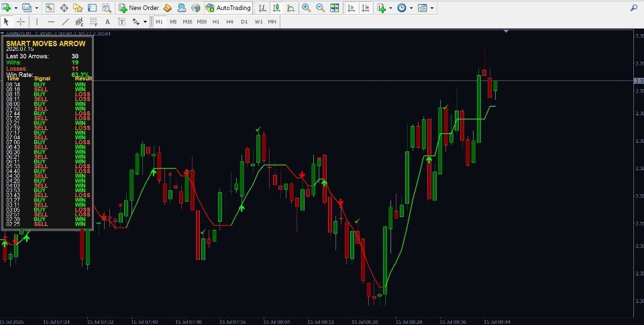Toggle the AutoTrading button

coord(228,7)
